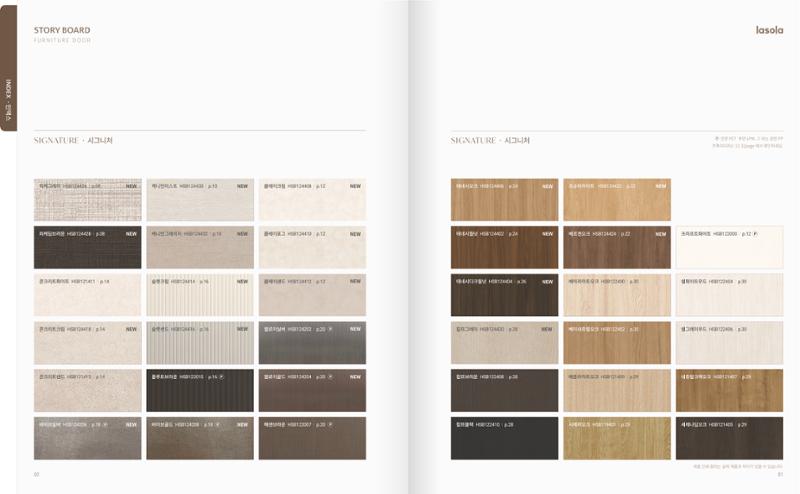Select the pure white HSB122000 swatch
800x494 pixels.
tap(730, 248)
